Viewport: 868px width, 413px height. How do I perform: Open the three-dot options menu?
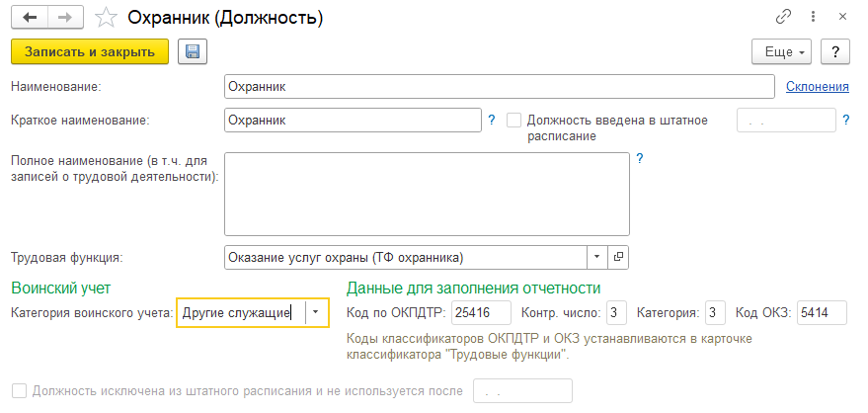pos(814,17)
